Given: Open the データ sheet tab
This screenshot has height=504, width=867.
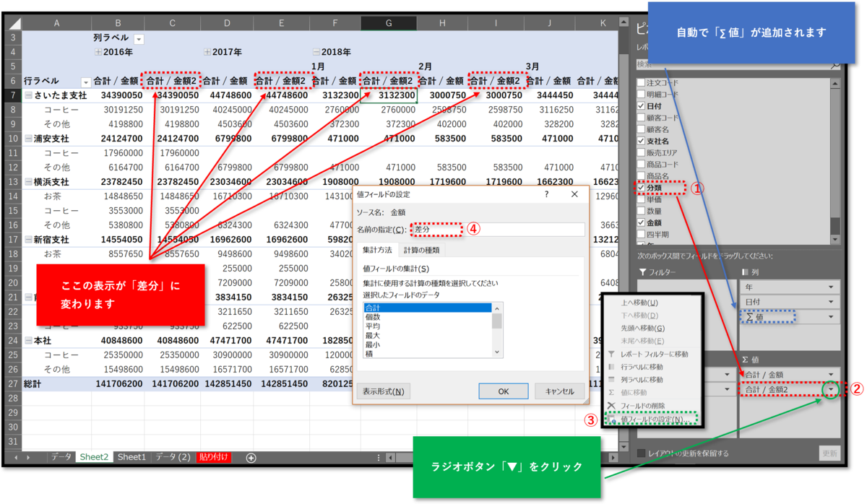Looking at the screenshot, I should pyautogui.click(x=61, y=457).
